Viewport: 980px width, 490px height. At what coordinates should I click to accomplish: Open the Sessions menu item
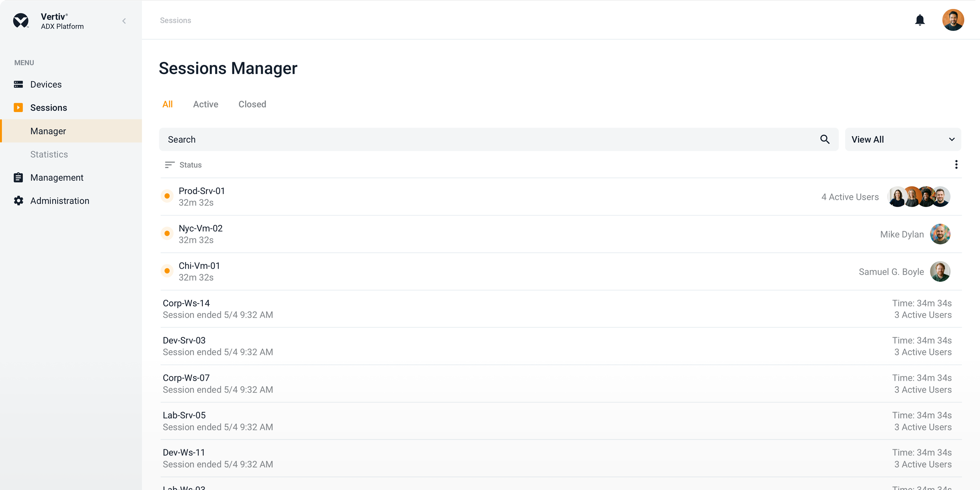pos(71,108)
